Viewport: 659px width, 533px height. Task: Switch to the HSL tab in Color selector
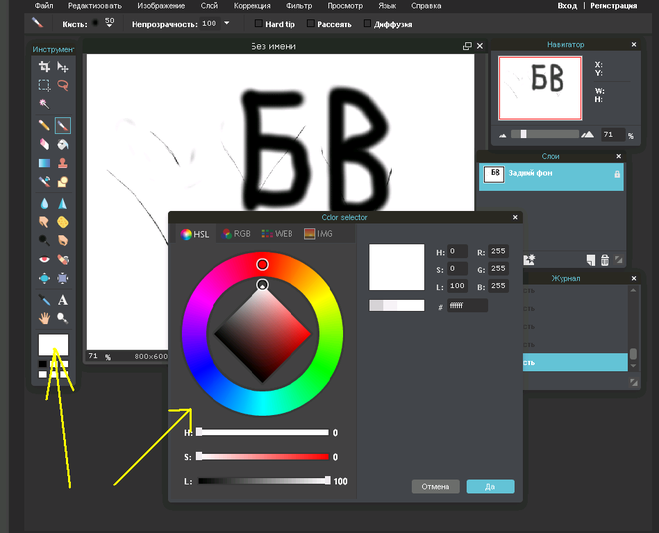point(195,234)
